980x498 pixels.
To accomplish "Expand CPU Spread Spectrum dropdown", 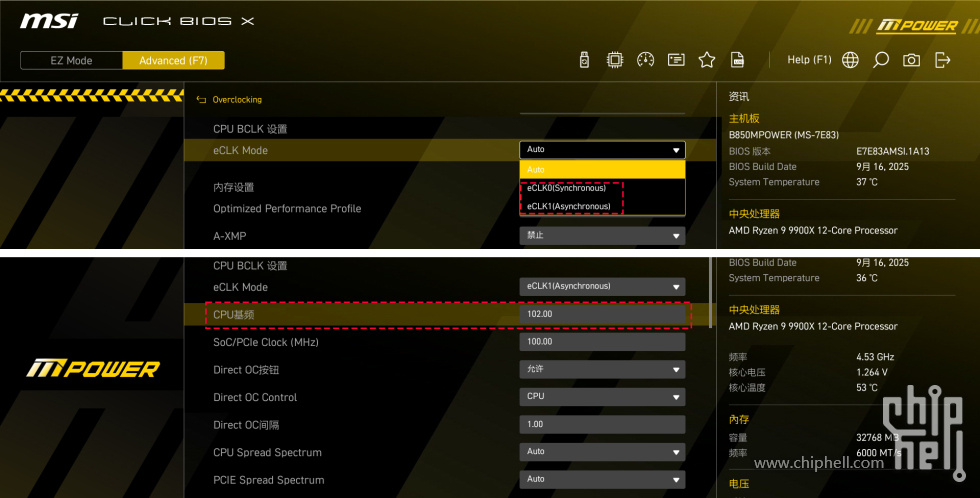I will 602,452.
